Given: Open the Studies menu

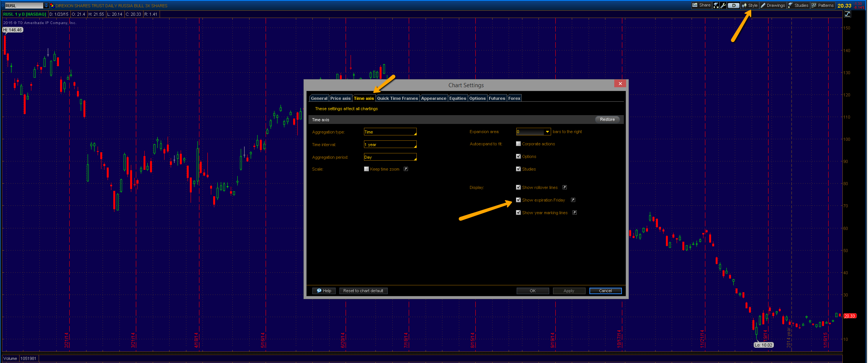Looking at the screenshot, I should pos(798,5).
